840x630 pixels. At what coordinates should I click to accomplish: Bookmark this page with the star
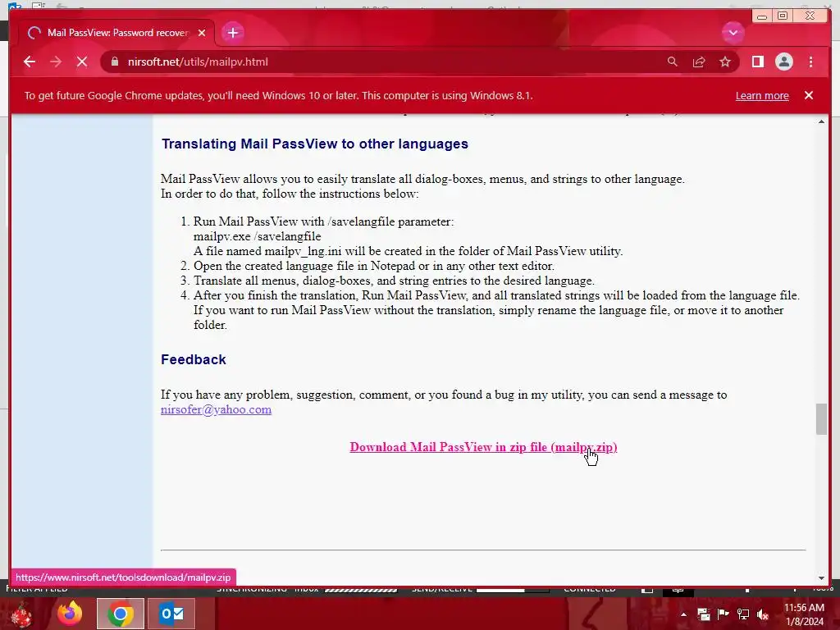(x=725, y=62)
